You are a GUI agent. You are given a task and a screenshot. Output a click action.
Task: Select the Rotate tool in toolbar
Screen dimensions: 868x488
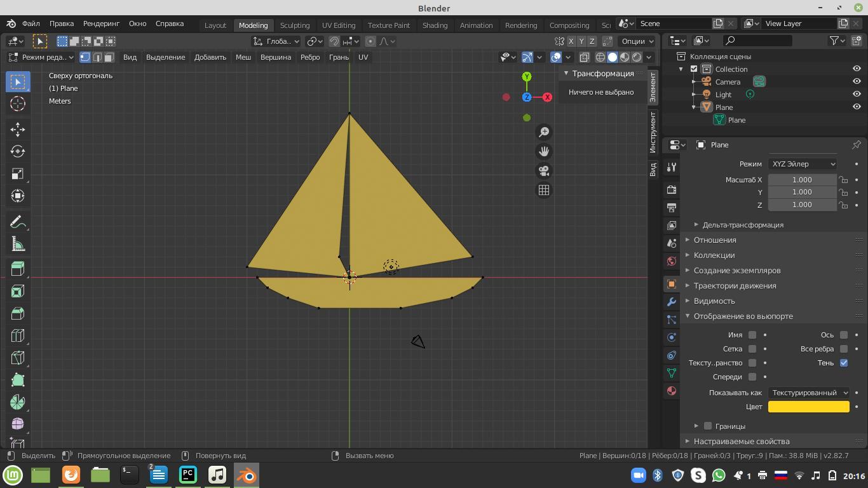tap(18, 151)
